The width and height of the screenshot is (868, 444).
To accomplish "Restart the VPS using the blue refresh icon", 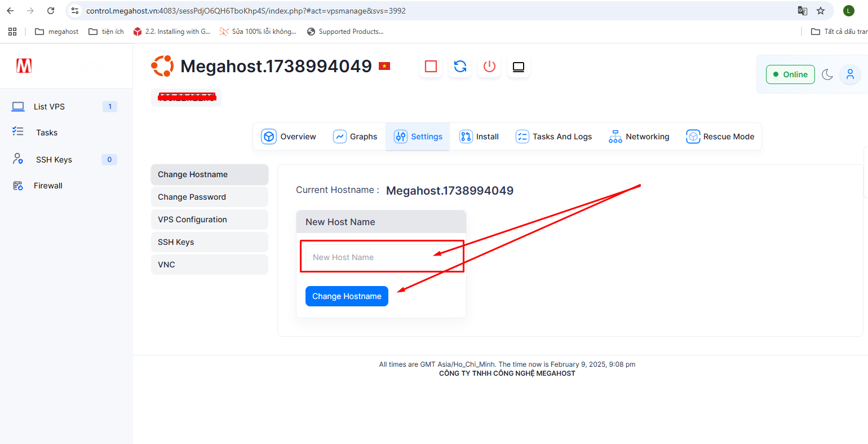I will point(460,67).
